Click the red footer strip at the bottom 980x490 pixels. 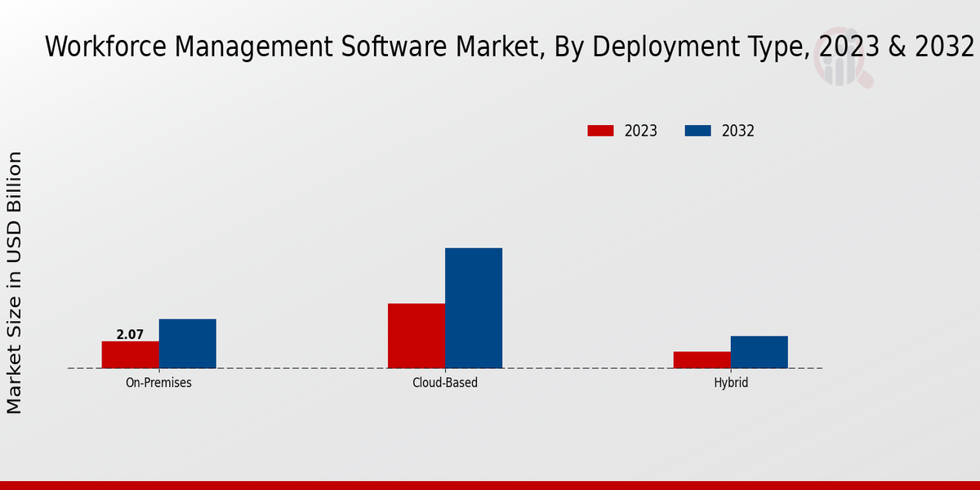pos(490,485)
